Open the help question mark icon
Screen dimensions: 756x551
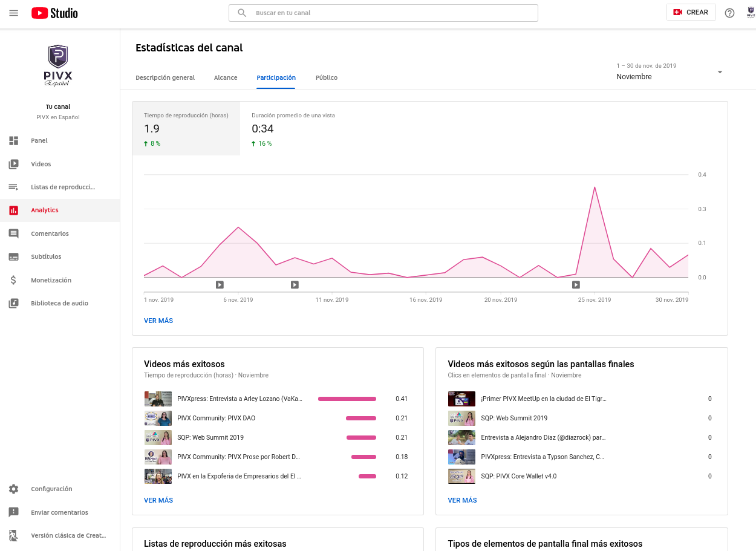tap(729, 13)
